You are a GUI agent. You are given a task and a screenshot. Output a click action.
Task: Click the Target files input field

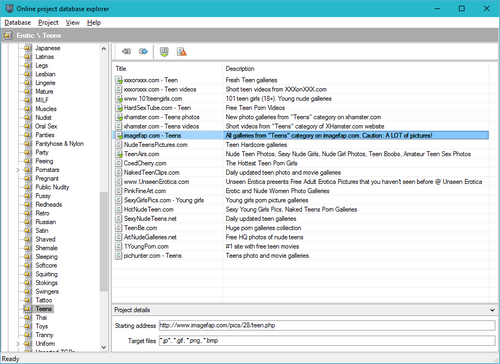pos(327,341)
